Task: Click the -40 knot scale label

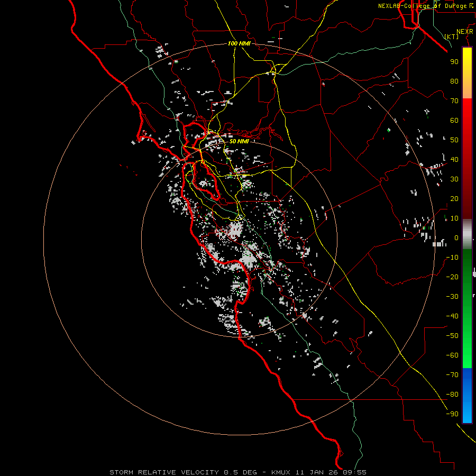Action: pyautogui.click(x=452, y=316)
